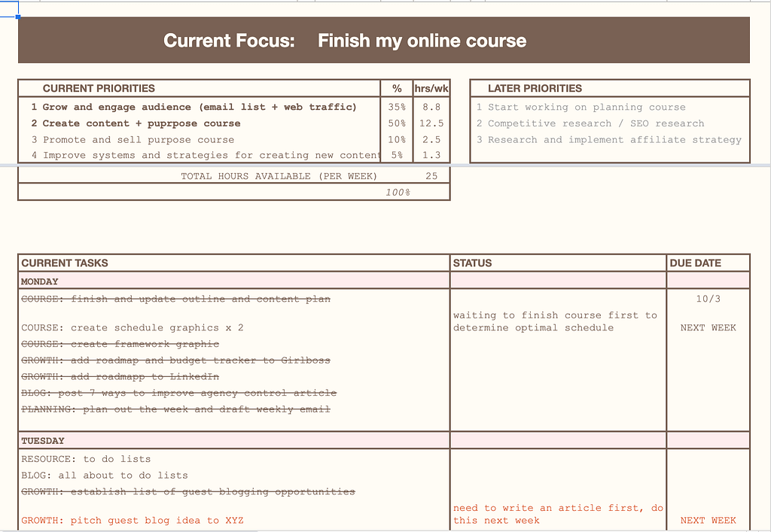This screenshot has height=532, width=771.
Task: Click the "Grow and engage audience" priority cell
Action: [x=199, y=107]
